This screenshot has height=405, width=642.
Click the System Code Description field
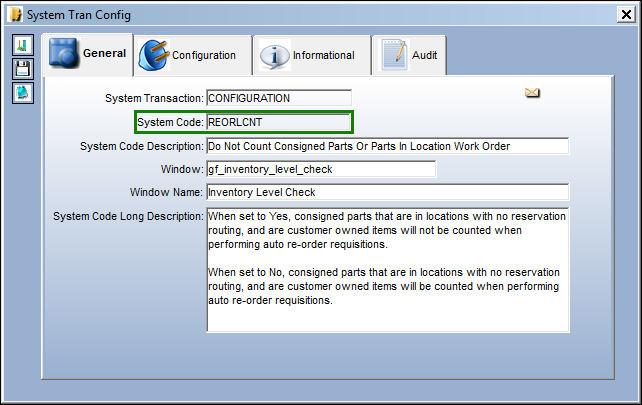tap(388, 146)
